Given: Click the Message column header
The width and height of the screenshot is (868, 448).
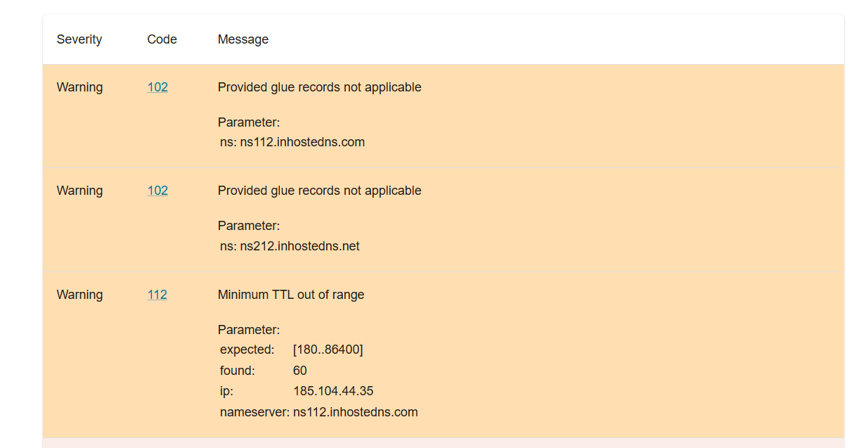Looking at the screenshot, I should [243, 39].
